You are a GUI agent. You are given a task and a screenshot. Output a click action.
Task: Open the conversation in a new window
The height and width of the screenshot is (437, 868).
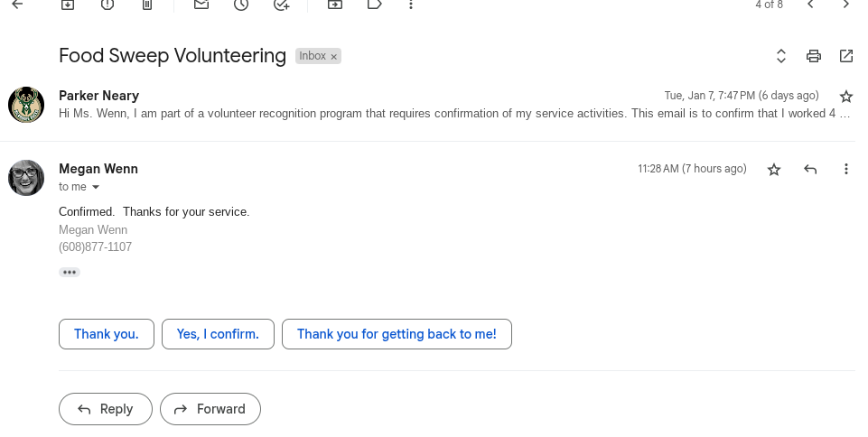(x=846, y=56)
